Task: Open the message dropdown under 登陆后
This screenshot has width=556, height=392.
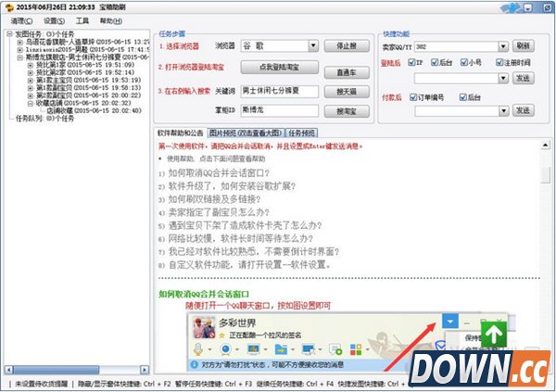Action: click(x=503, y=78)
